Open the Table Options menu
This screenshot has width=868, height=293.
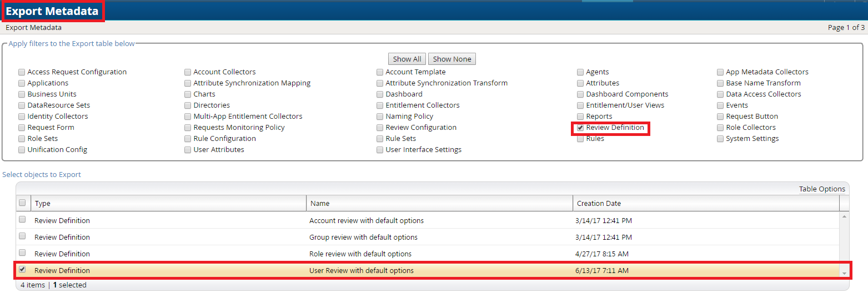click(821, 189)
